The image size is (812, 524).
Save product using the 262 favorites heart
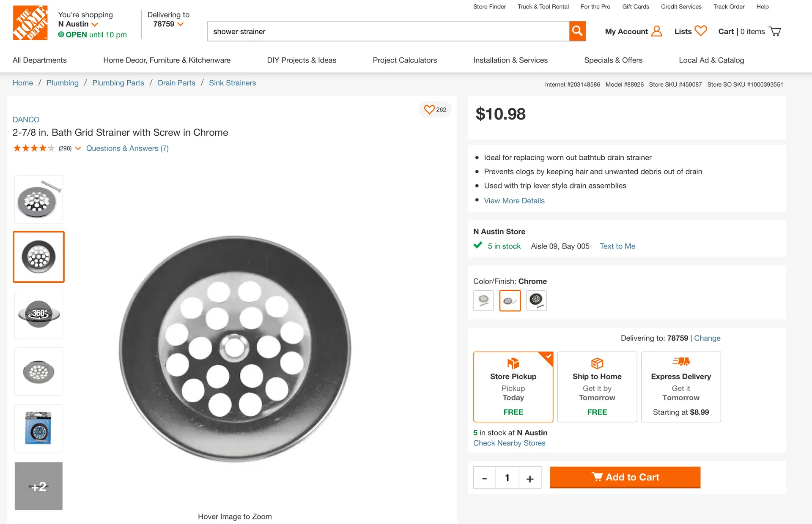pyautogui.click(x=429, y=109)
